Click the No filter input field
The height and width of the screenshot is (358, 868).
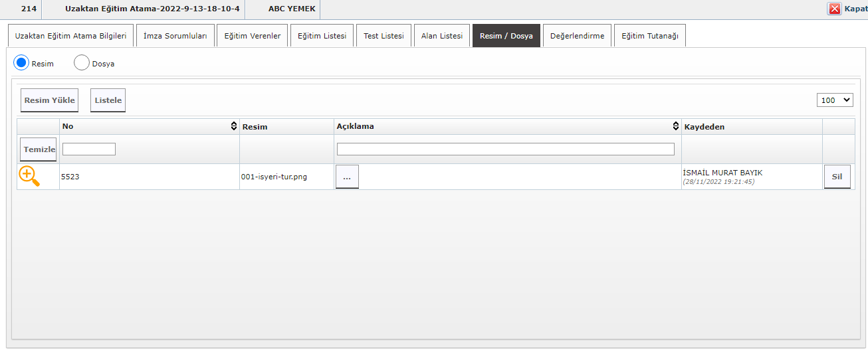89,149
